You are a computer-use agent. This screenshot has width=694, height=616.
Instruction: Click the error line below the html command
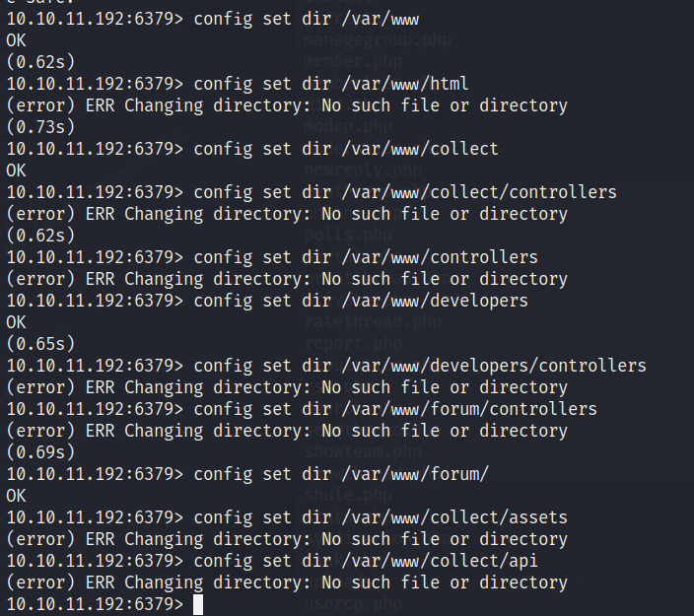287,105
